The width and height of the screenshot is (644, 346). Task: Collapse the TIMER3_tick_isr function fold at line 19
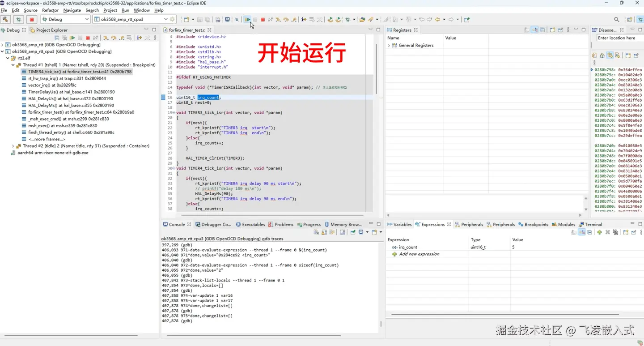174,113
